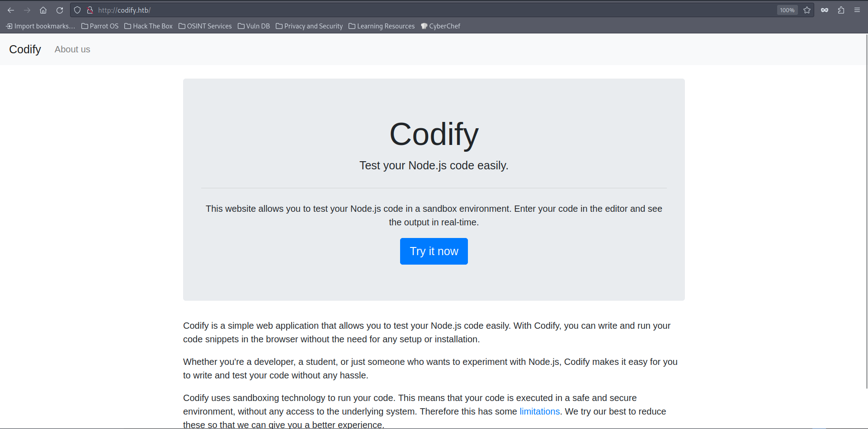Open the private browsing mask icon
868x429 pixels.
(825, 10)
